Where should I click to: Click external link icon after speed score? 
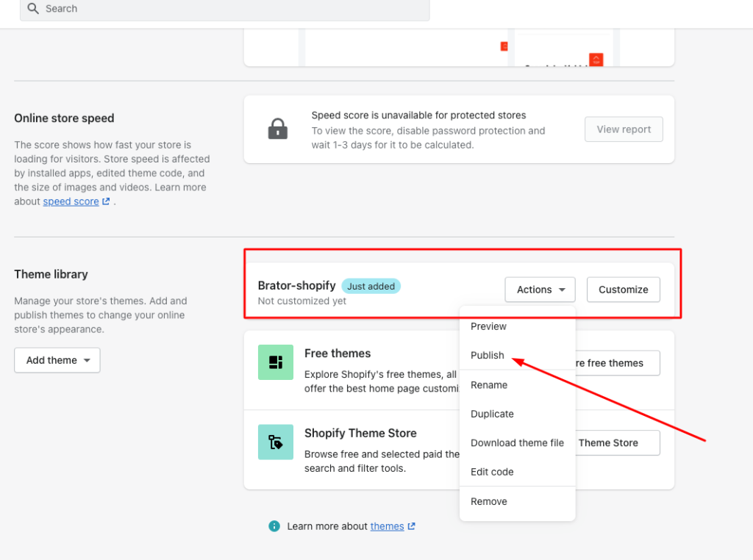[106, 201]
